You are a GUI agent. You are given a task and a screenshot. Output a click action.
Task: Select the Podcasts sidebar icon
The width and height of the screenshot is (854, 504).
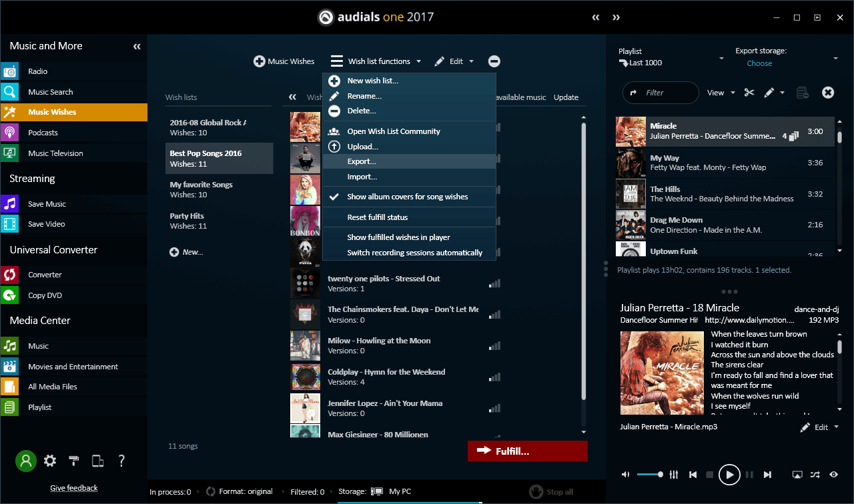pos(11,132)
